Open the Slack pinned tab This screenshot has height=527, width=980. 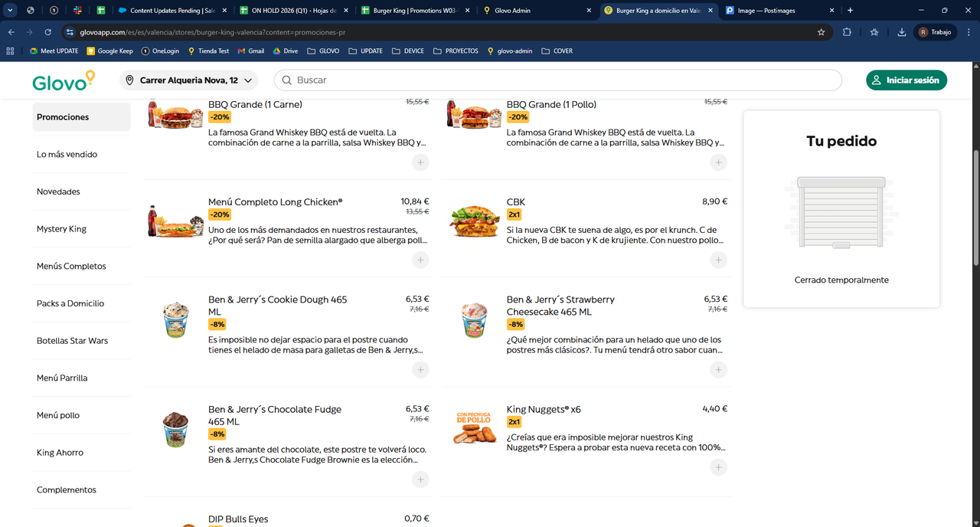[77, 11]
